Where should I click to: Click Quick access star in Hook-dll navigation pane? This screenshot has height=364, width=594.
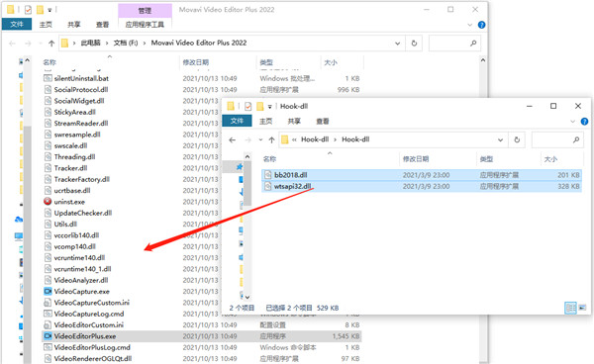pyautogui.click(x=239, y=166)
